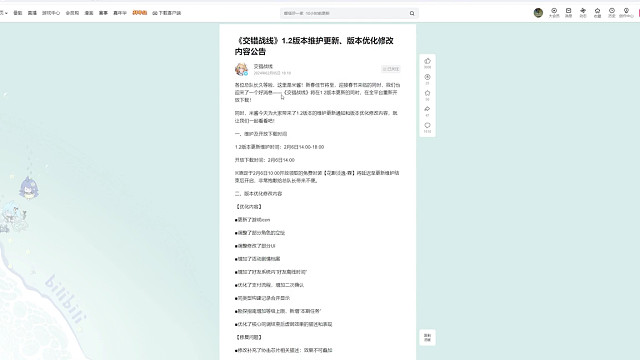Viewport: 640px width, 360px height.
Task: Click into the bilibili search box
Action: pos(345,13)
